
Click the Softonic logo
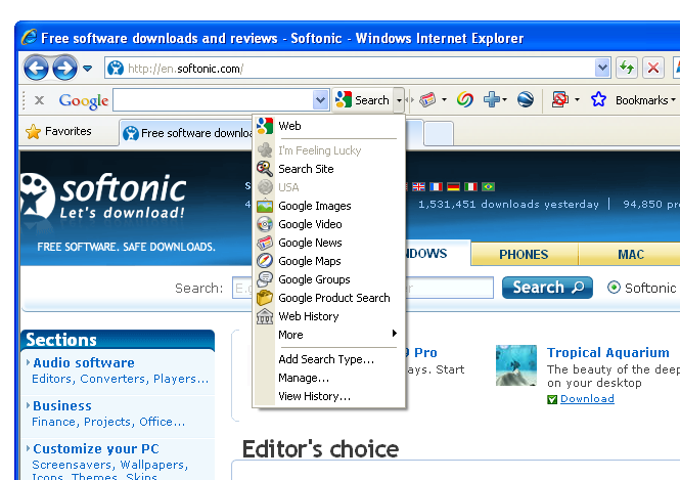click(x=104, y=196)
